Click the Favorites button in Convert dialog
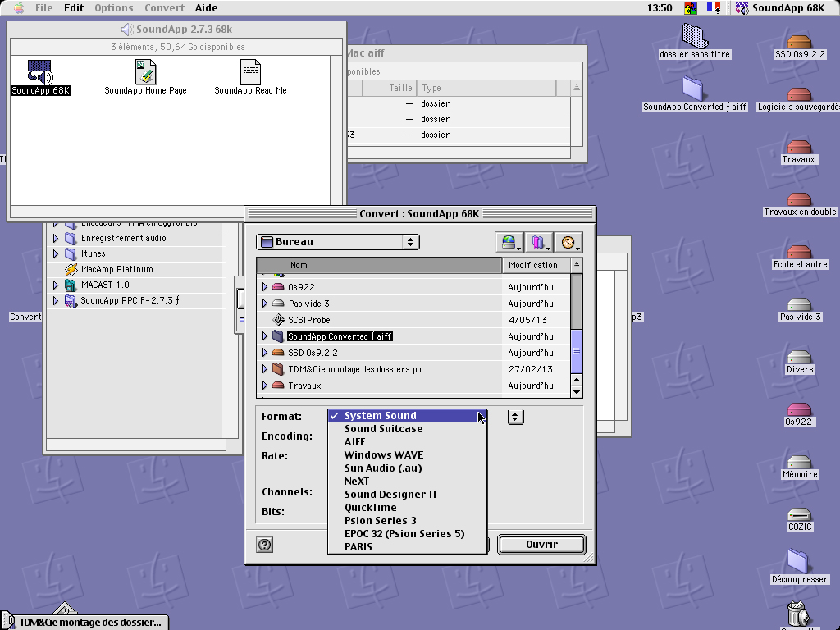This screenshot has width=840, height=630. coord(539,242)
